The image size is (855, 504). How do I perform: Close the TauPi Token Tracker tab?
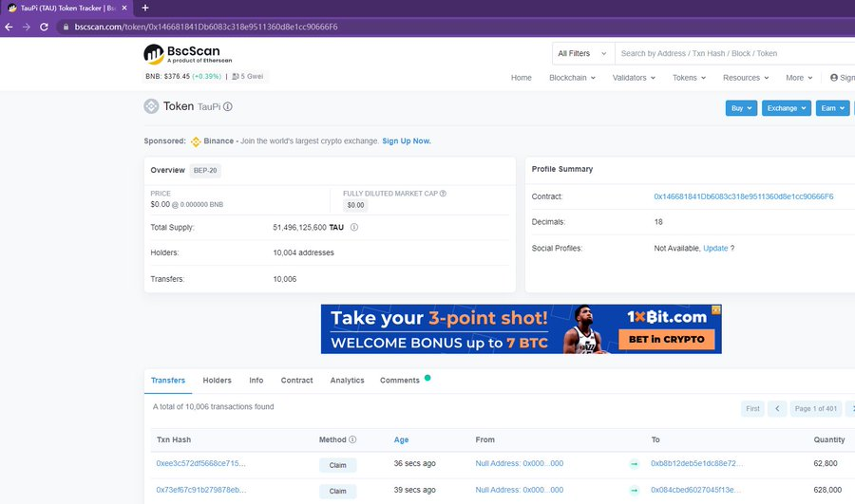(x=124, y=9)
